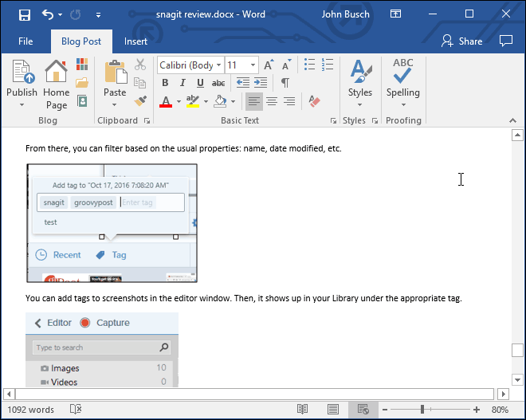
Task: Open the Styles gallery button
Action: (360, 82)
